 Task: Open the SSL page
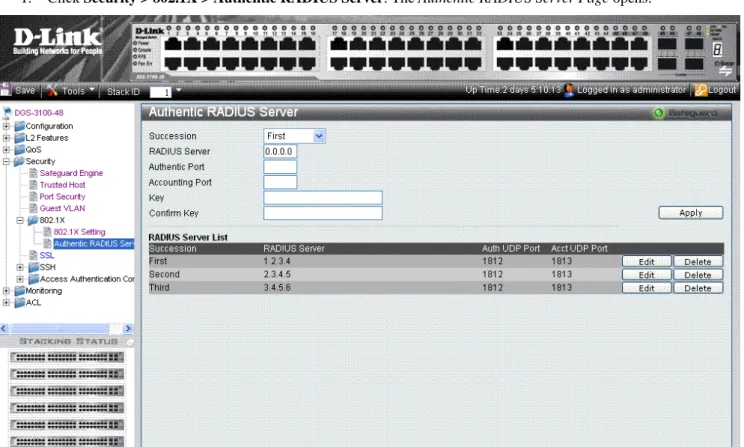(46, 255)
